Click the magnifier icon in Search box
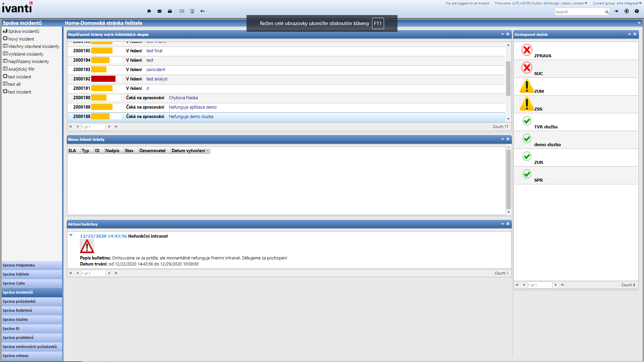Image resolution: width=644 pixels, height=362 pixels. pyautogui.click(x=607, y=12)
